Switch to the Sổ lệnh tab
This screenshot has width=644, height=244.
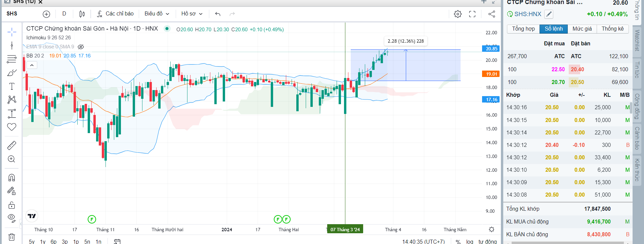point(554,29)
